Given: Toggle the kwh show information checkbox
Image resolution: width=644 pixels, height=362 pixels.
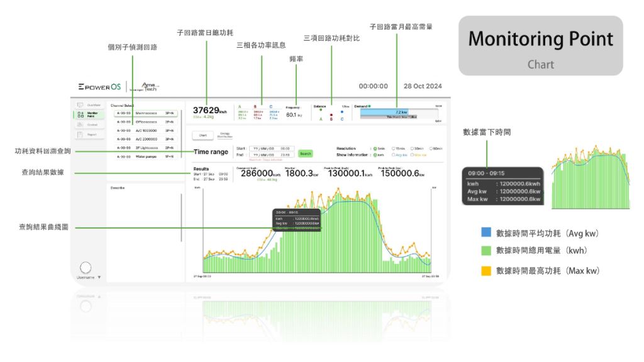Looking at the screenshot, I should (375, 155).
